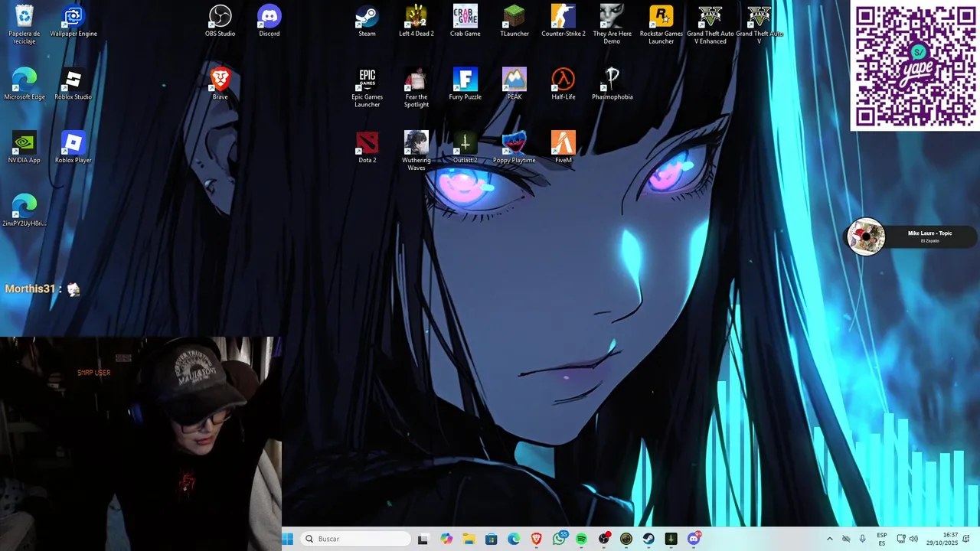Viewport: 980px width, 551px height.
Task: Switch to Outlast 2 taskbar icon
Action: pos(671,539)
